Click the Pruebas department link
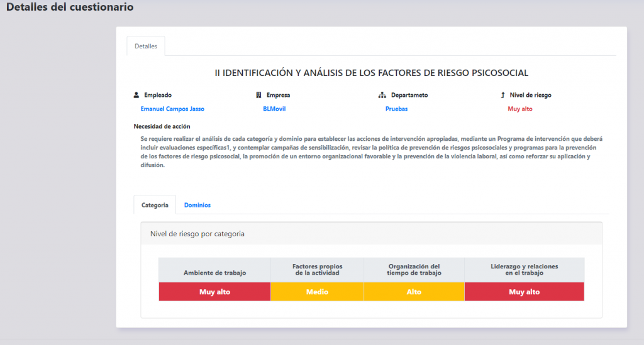This screenshot has width=644, height=345. [x=396, y=109]
